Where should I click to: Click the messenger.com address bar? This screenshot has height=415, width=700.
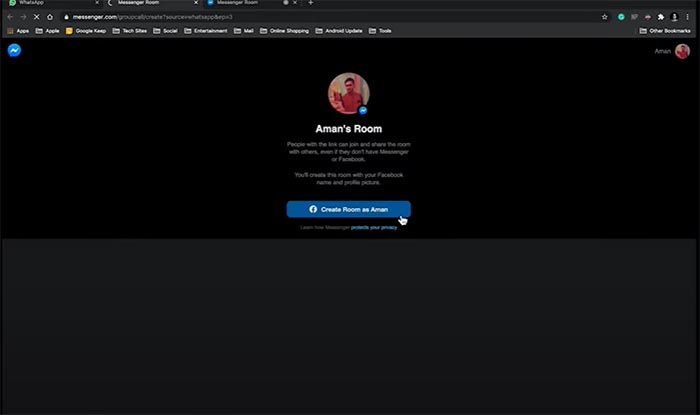coord(330,17)
